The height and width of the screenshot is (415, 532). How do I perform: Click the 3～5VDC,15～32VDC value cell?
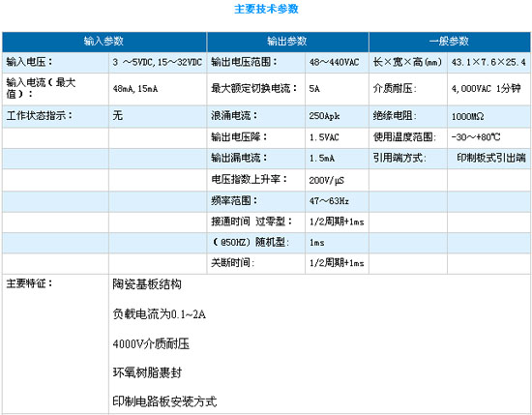(x=158, y=63)
